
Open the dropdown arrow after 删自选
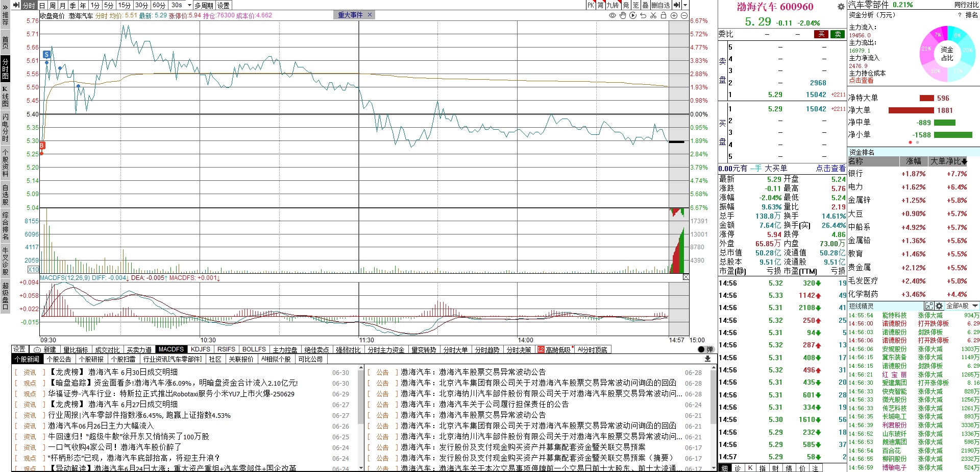(x=684, y=5)
